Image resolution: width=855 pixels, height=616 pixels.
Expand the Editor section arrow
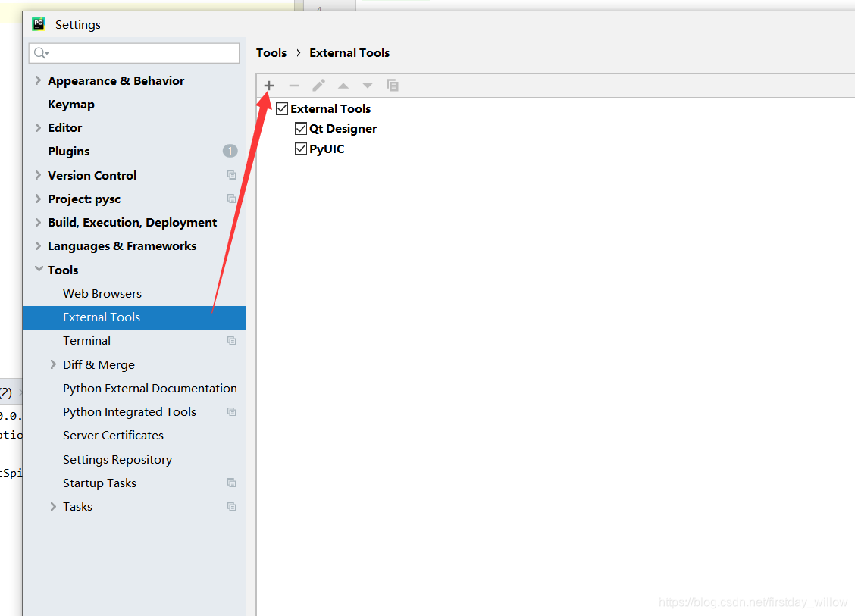(x=38, y=127)
